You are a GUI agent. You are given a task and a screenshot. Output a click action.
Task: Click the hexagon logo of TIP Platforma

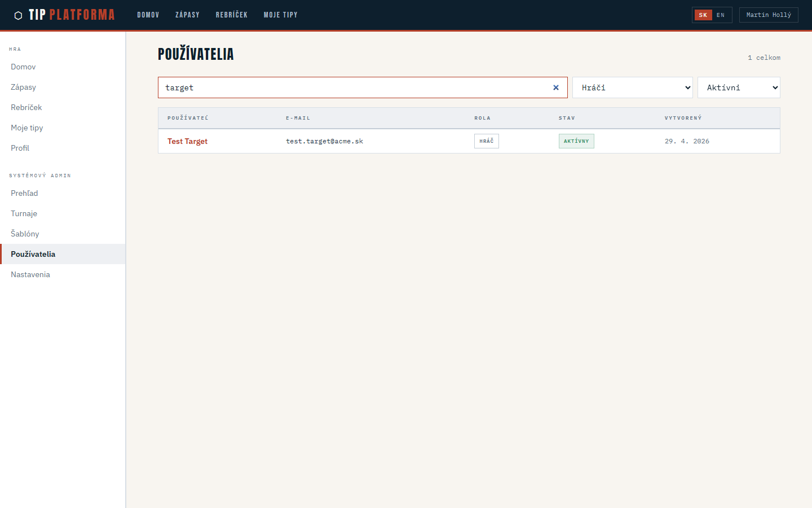[x=19, y=15]
